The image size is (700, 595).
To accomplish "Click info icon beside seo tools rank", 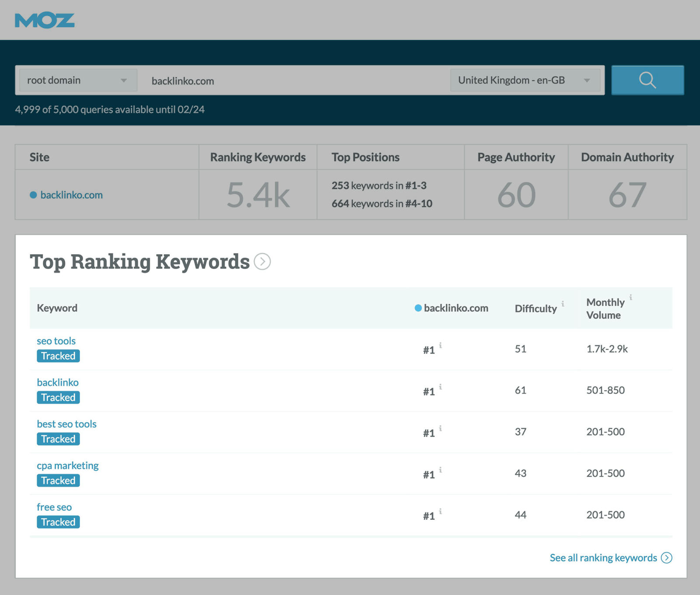I will [x=441, y=345].
